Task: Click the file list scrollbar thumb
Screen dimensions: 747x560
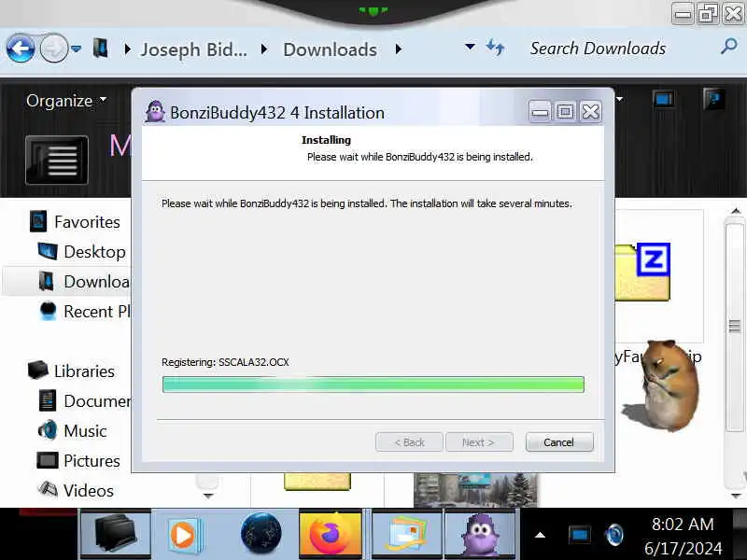Action: [734, 327]
